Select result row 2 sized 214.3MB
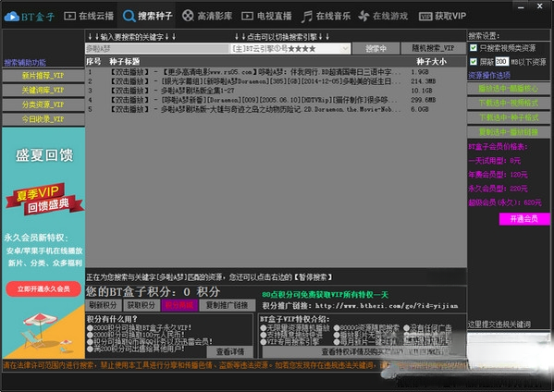 [x=276, y=81]
